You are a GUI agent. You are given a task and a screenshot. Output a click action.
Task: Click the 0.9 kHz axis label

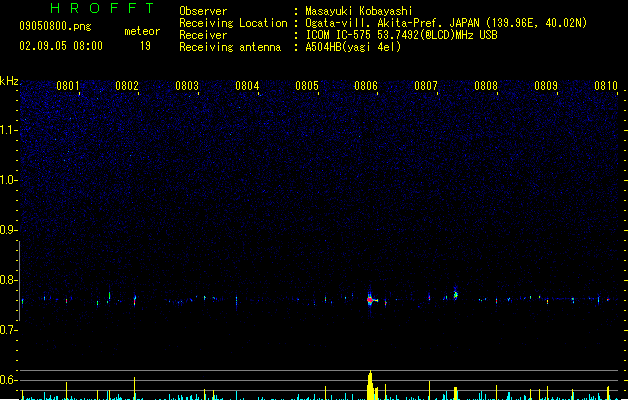8,229
